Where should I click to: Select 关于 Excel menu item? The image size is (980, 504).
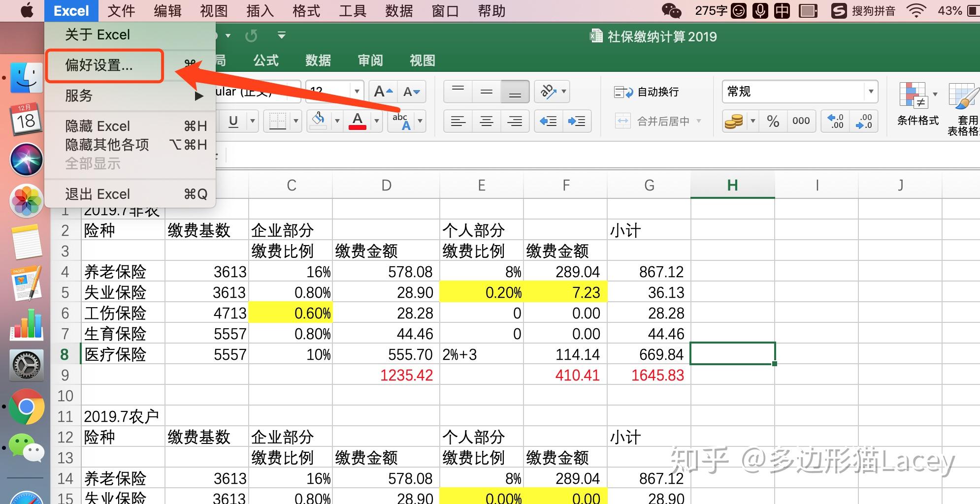pyautogui.click(x=130, y=34)
